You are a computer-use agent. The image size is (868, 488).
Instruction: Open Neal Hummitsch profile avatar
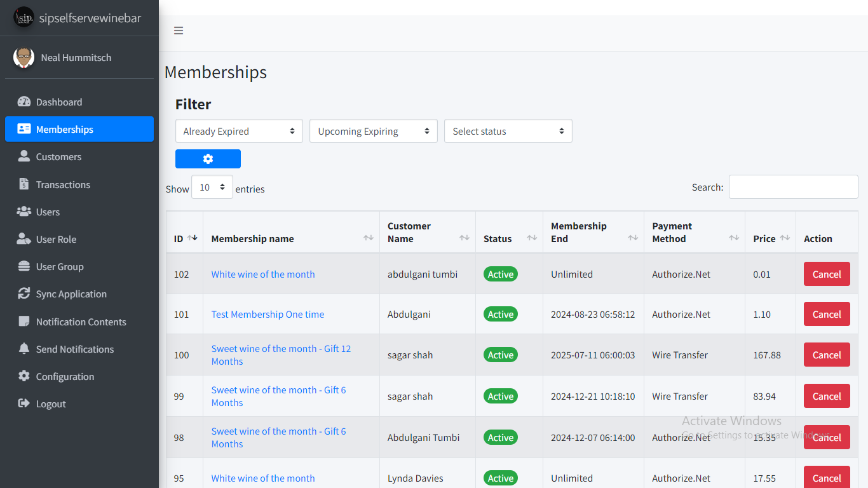point(24,57)
